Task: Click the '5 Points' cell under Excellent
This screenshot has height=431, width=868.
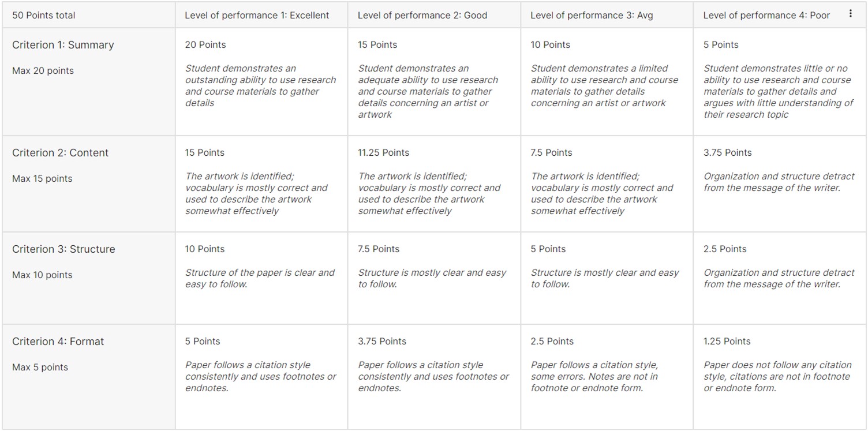Action: pyautogui.click(x=203, y=341)
